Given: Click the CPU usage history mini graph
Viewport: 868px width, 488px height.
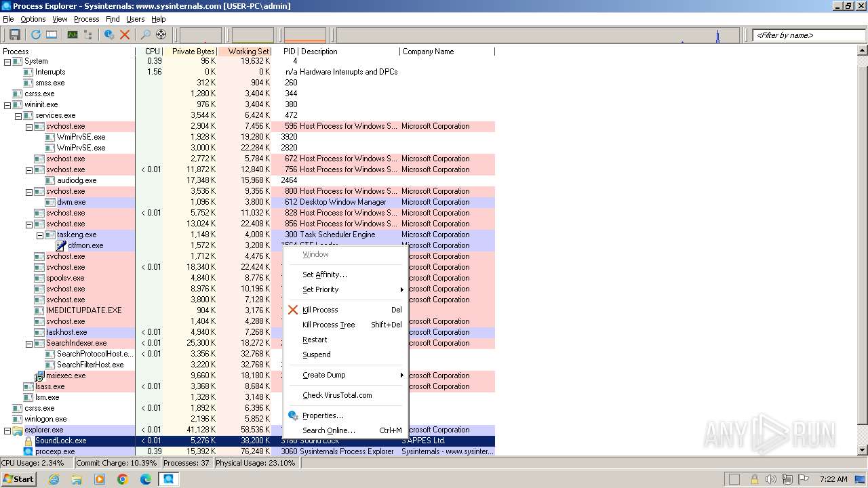Looking at the screenshot, I should tap(200, 35).
